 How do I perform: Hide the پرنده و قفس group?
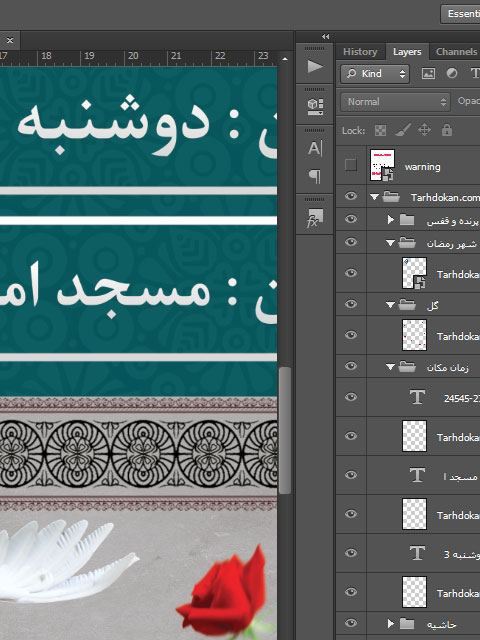(x=351, y=219)
